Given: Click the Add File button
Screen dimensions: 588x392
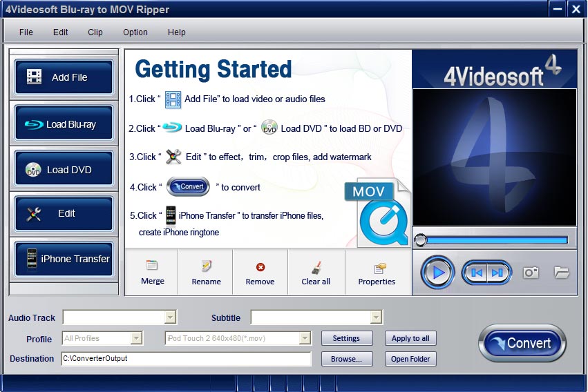Looking at the screenshot, I should coord(64,77).
